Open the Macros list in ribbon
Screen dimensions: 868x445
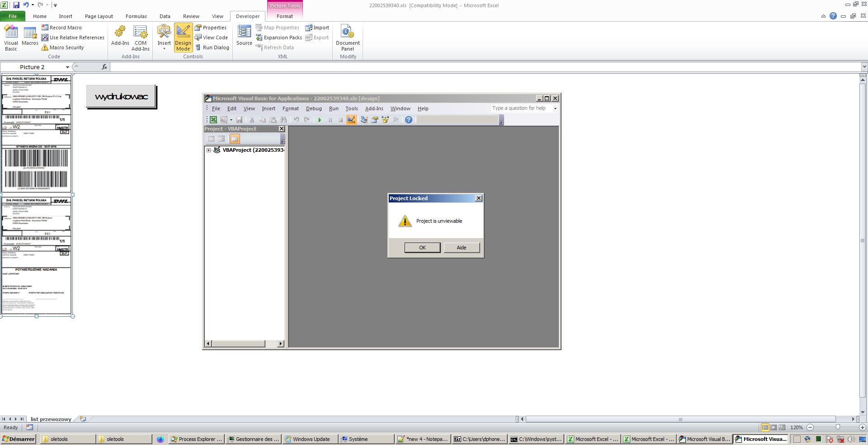click(x=30, y=36)
